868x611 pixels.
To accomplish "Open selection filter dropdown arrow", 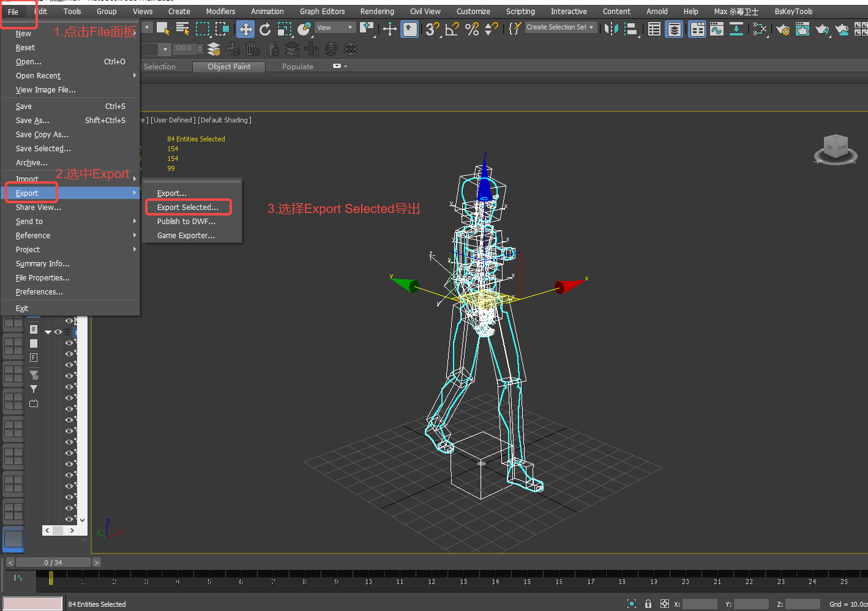I will [x=147, y=28].
